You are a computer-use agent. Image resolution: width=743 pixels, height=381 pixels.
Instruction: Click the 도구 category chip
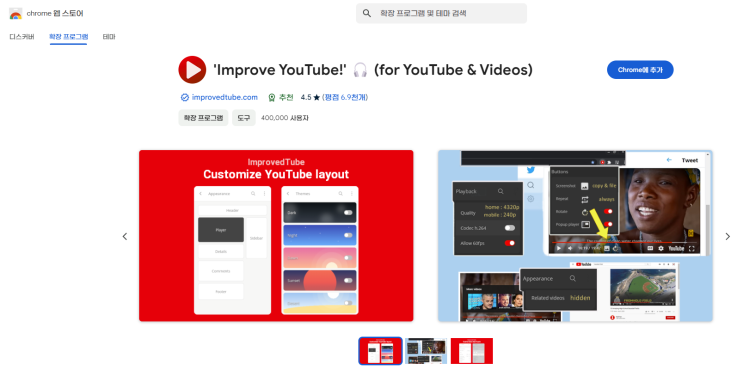[x=244, y=118]
